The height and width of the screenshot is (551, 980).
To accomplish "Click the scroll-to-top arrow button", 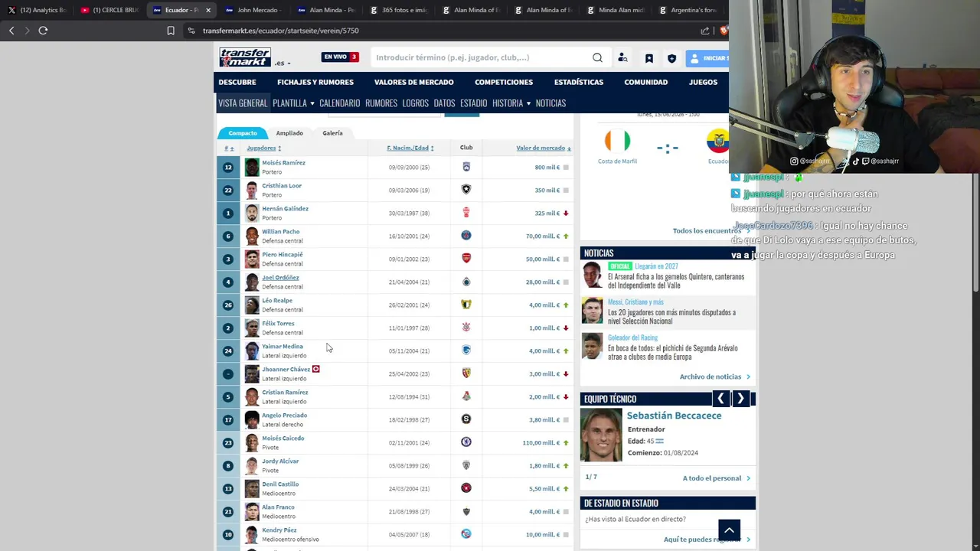I will tap(729, 530).
